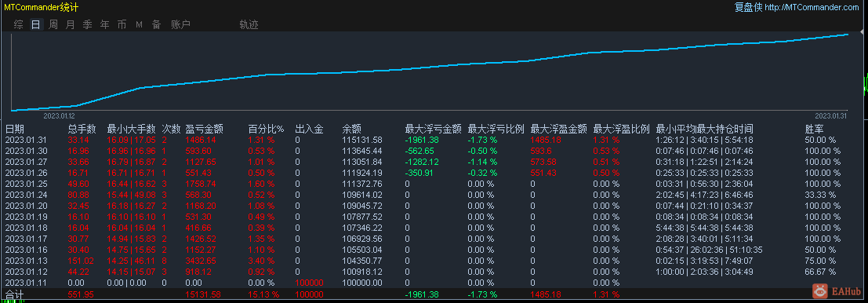Click the 最小大手数 column header

coord(131,129)
